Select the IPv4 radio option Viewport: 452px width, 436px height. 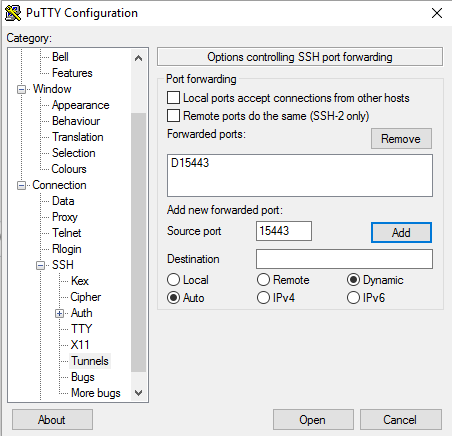point(263,298)
